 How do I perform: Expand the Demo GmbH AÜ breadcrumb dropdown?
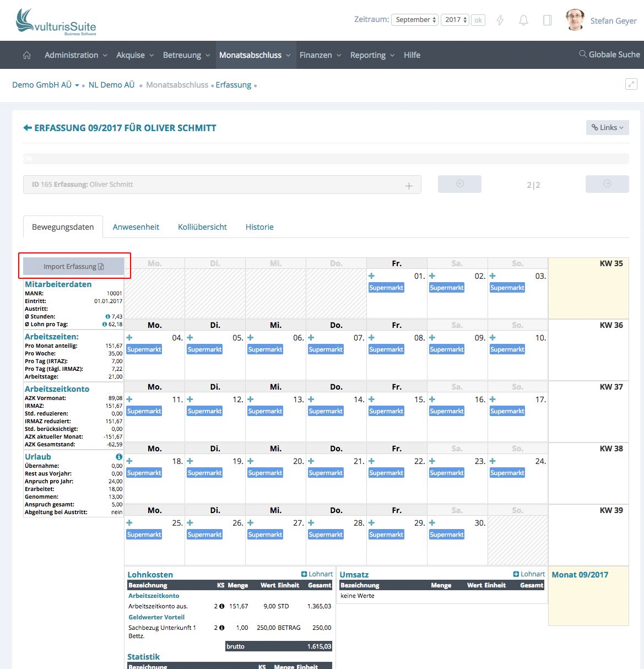(77, 85)
